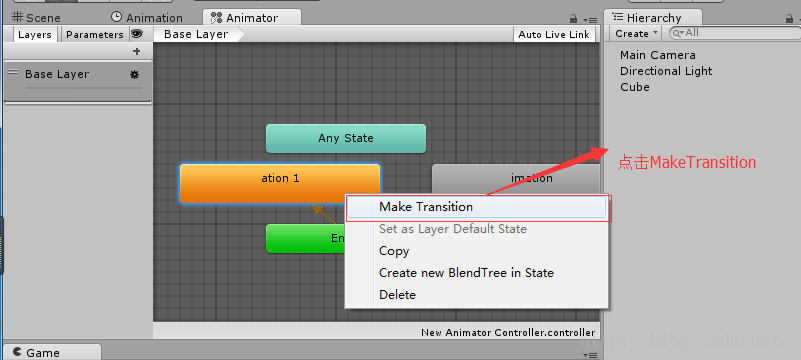The width and height of the screenshot is (801, 360).
Task: Switch to the Layers tab
Action: click(35, 35)
